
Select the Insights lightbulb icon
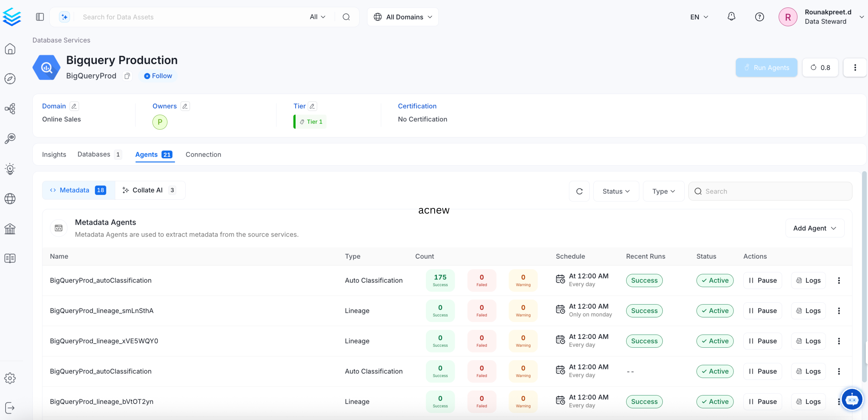10,169
